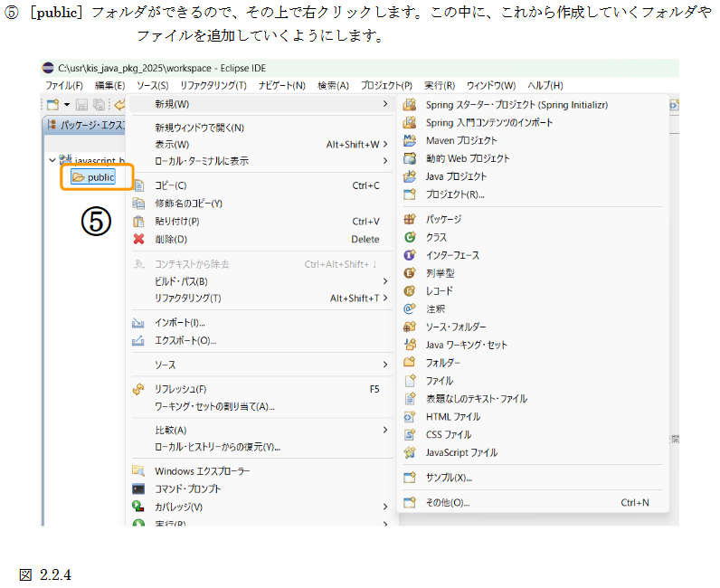Click the インターフェース icon

point(410,255)
